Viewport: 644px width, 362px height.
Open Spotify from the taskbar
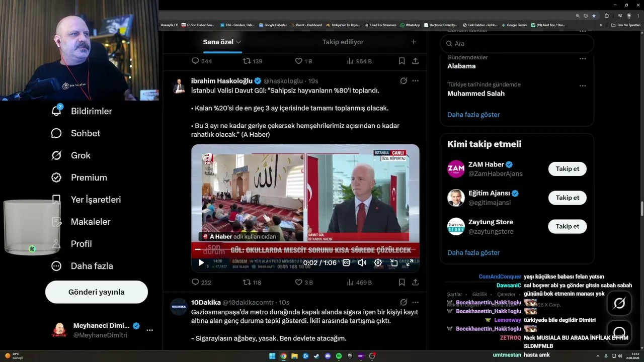[x=339, y=356]
